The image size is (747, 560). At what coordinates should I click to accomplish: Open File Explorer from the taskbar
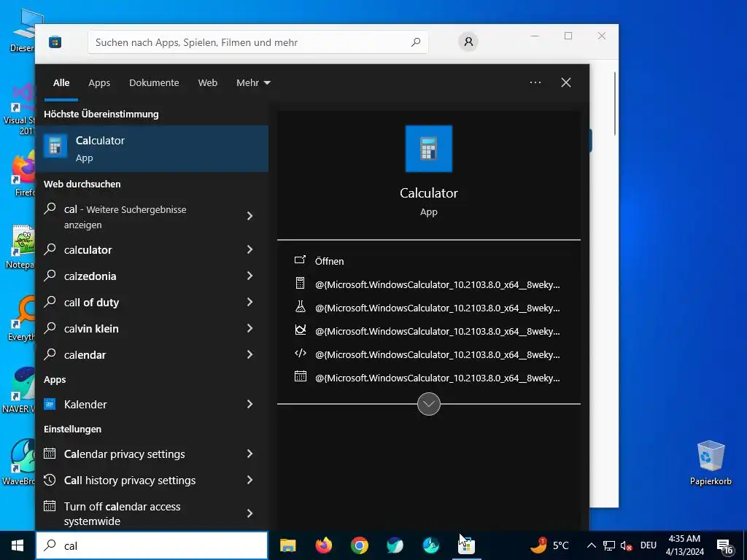coord(287,545)
